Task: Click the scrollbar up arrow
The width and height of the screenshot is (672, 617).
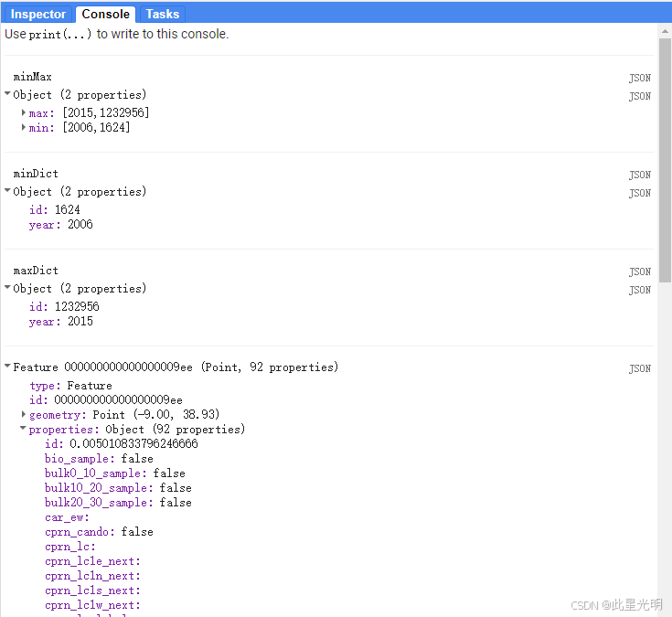Action: [665, 31]
